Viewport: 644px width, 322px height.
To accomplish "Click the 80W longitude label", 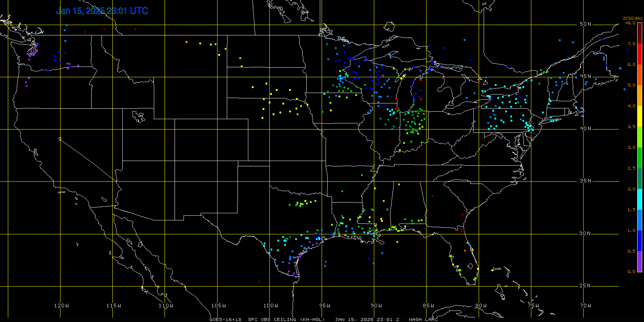I will pyautogui.click(x=481, y=306).
